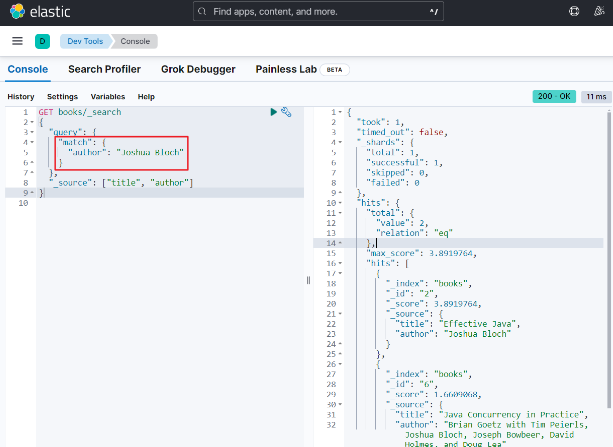Click the GET books/_search request line
Image resolution: width=613 pixels, height=447 pixels.
coord(80,112)
